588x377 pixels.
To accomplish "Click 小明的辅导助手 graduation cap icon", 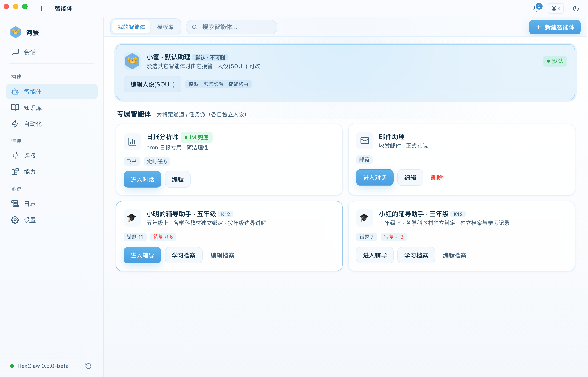I will coord(132,218).
